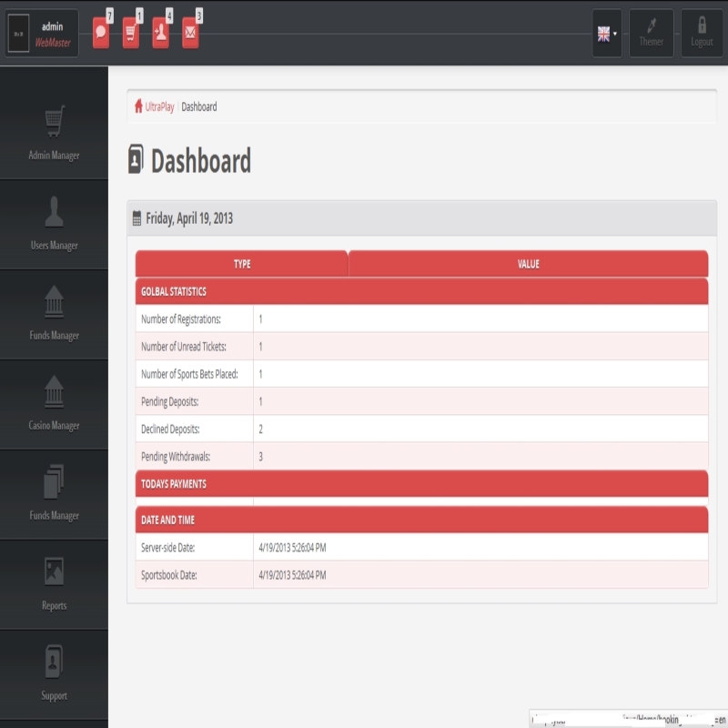Click the Server-side Date timestamp value

(x=292, y=548)
